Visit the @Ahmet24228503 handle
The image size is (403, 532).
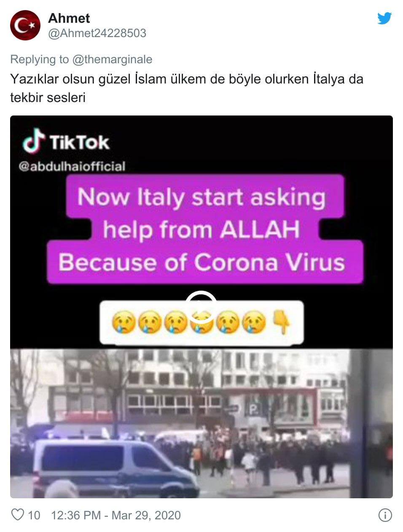(97, 33)
